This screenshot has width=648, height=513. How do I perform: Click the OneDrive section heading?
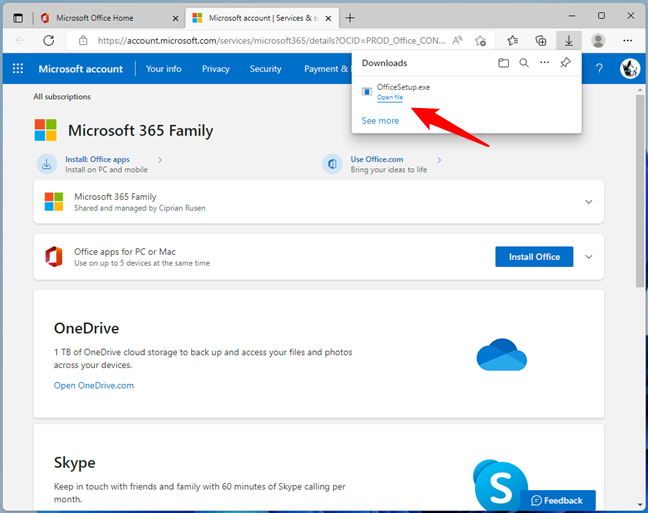coord(86,328)
